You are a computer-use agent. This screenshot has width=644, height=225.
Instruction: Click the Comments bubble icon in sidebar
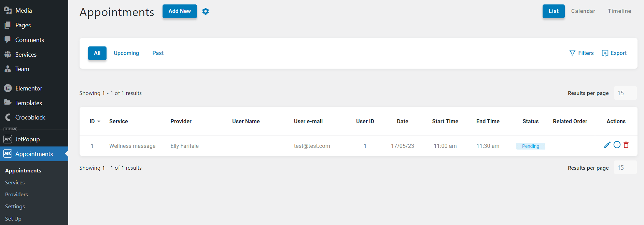click(x=8, y=40)
